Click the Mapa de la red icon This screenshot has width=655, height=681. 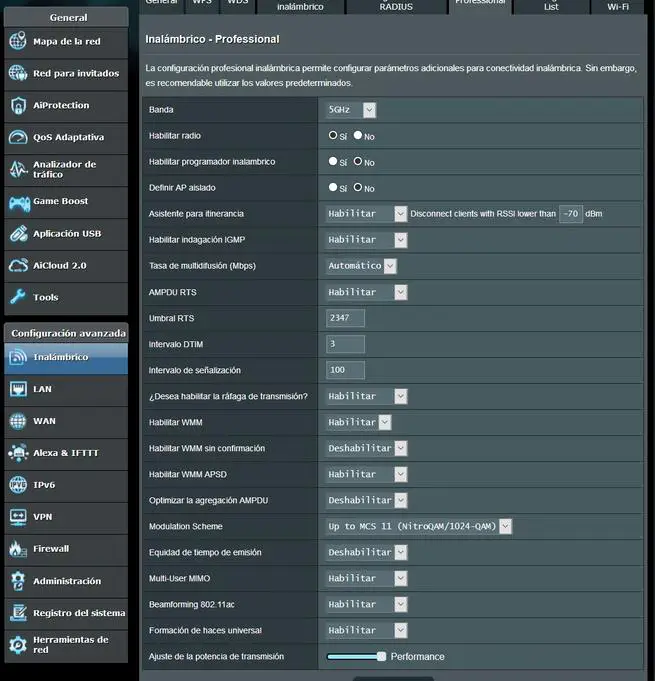[x=17, y=41]
